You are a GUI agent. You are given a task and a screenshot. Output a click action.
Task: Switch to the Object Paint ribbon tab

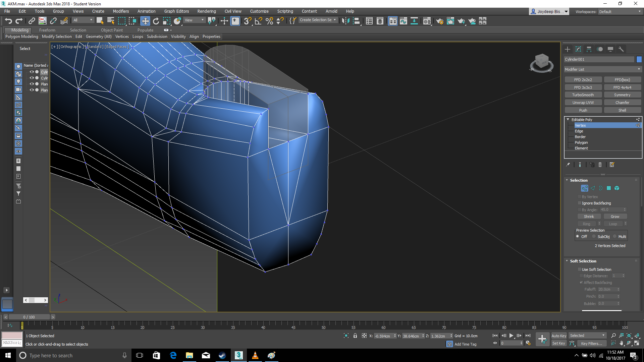coord(112,30)
